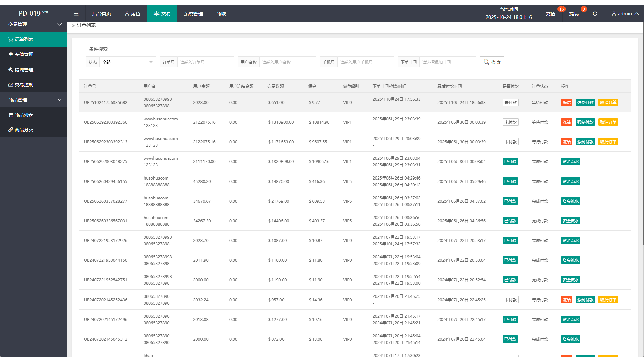Click 冻结 for order UB2510241756335682
644x357 pixels.
click(x=566, y=103)
